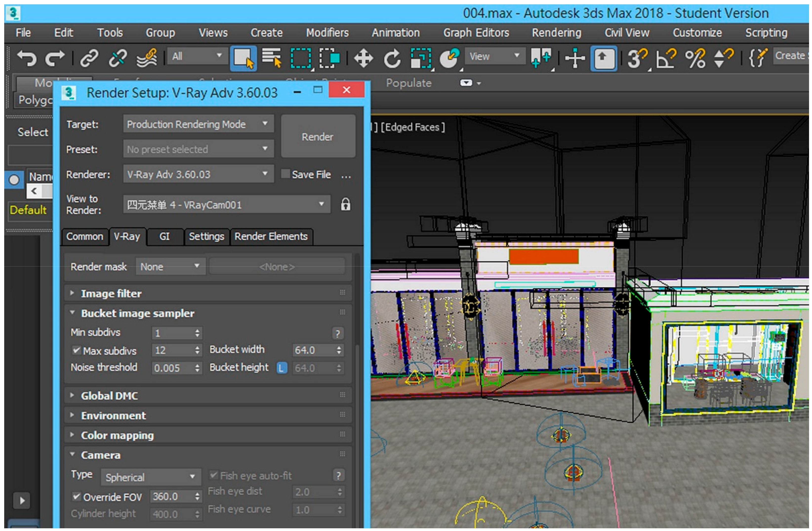Click Bind to Space Warp icon

pos(147,58)
